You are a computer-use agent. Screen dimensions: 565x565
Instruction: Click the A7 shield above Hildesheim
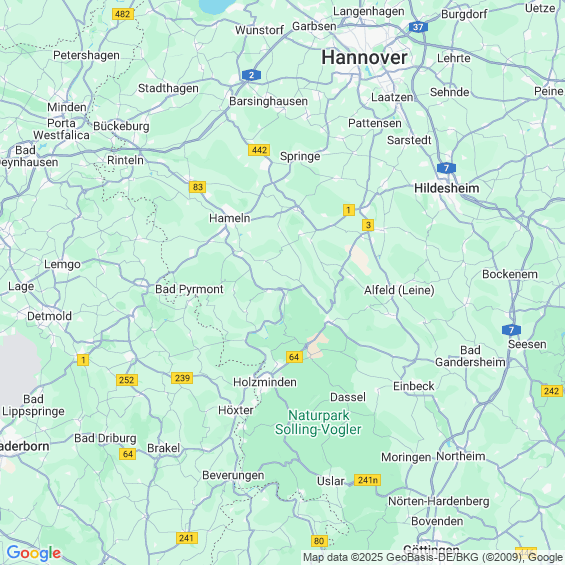[446, 168]
